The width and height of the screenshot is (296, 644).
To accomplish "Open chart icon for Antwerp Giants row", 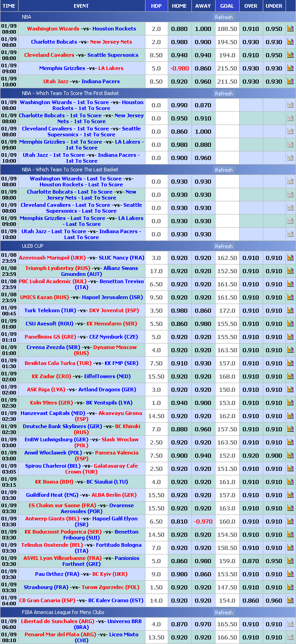I will click(290, 521).
